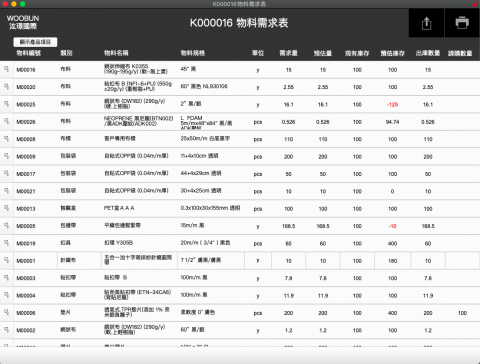This screenshot has width=480, height=364.
Task: Click the 現有庫存 column header
Action: [x=357, y=53]
